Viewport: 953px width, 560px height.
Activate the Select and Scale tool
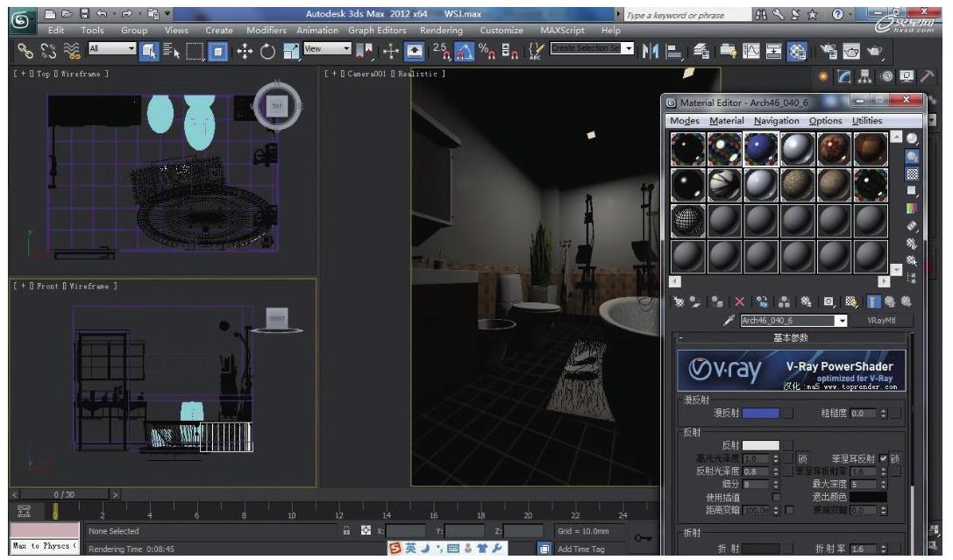point(291,52)
